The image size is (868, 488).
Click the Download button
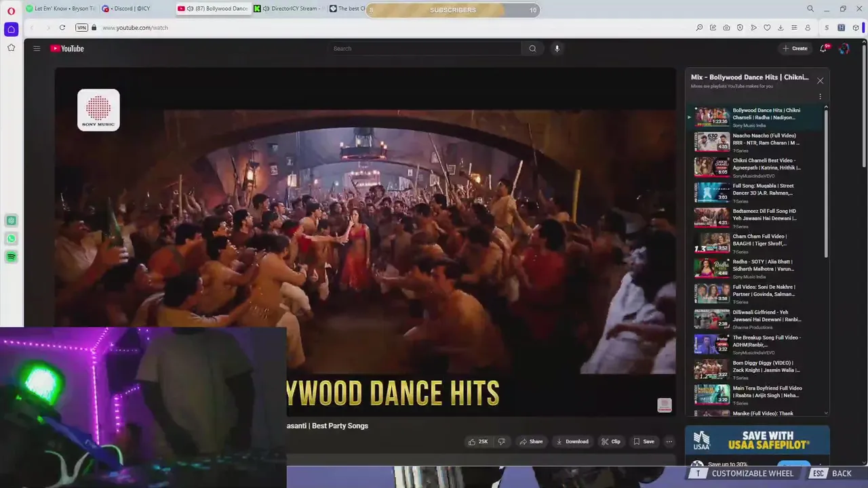[x=572, y=441]
